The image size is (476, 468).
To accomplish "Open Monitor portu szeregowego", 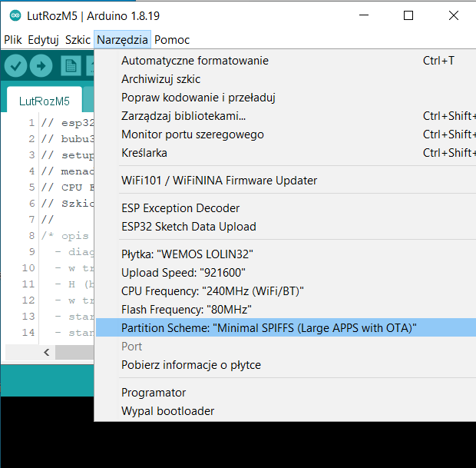I will [286, 134].
